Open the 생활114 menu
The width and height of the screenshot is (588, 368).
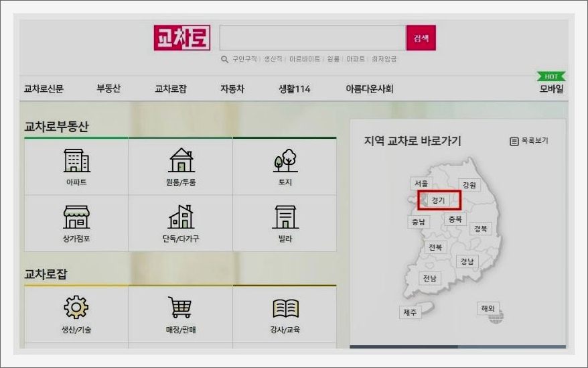[x=295, y=89]
